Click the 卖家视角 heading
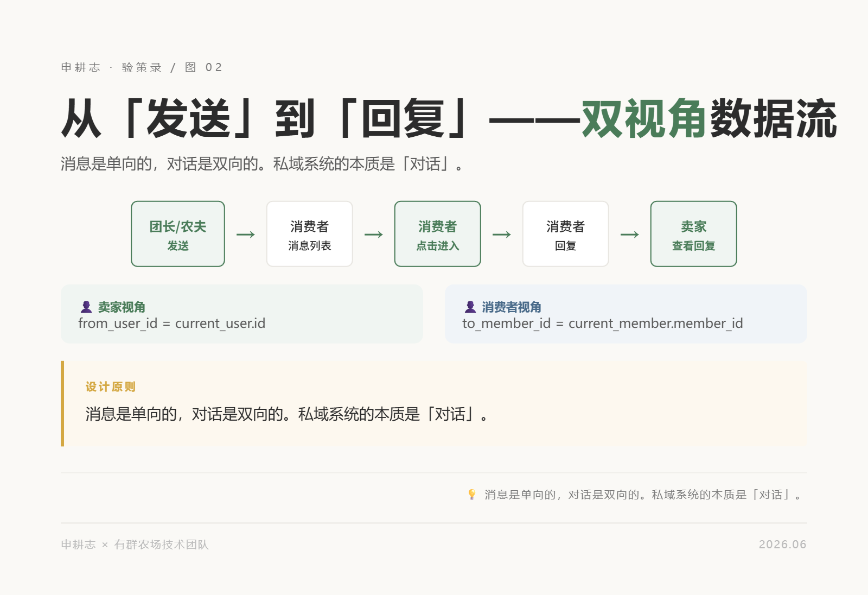Screen dimensions: 868x595 [122, 307]
